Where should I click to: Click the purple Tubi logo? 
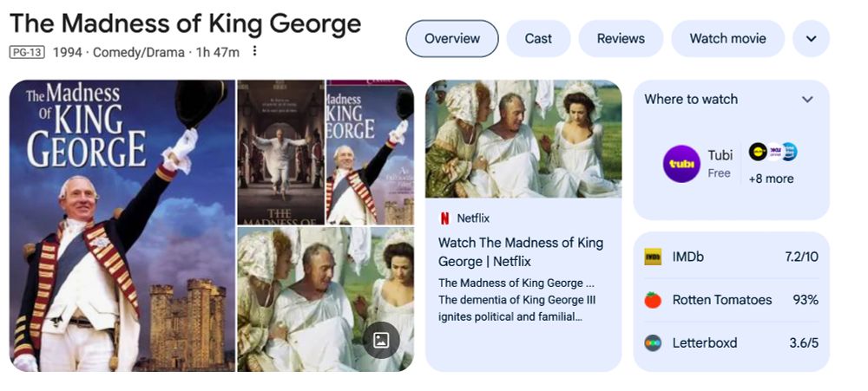tap(681, 164)
